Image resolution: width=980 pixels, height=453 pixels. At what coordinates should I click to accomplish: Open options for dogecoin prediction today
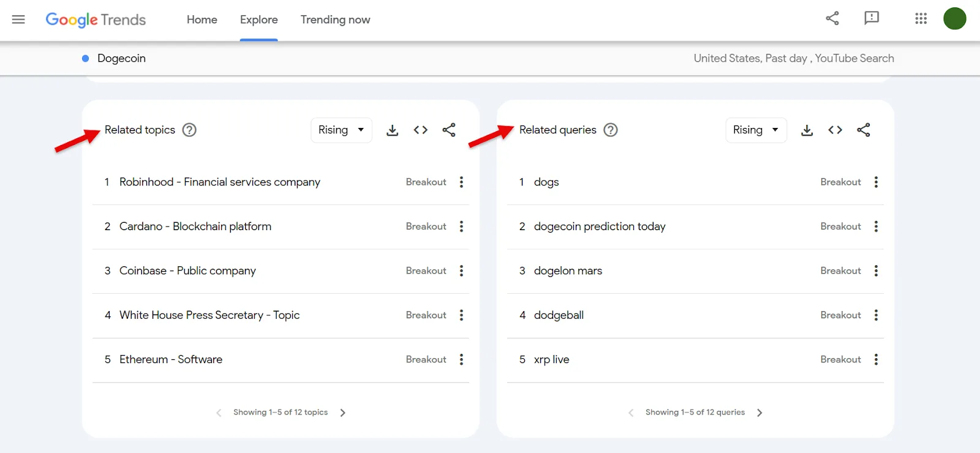tap(876, 226)
